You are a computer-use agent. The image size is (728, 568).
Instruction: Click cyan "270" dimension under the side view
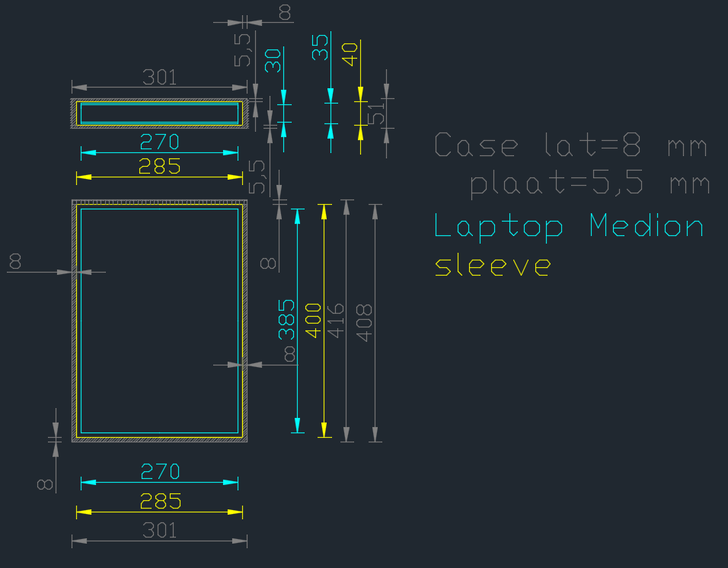click(159, 142)
